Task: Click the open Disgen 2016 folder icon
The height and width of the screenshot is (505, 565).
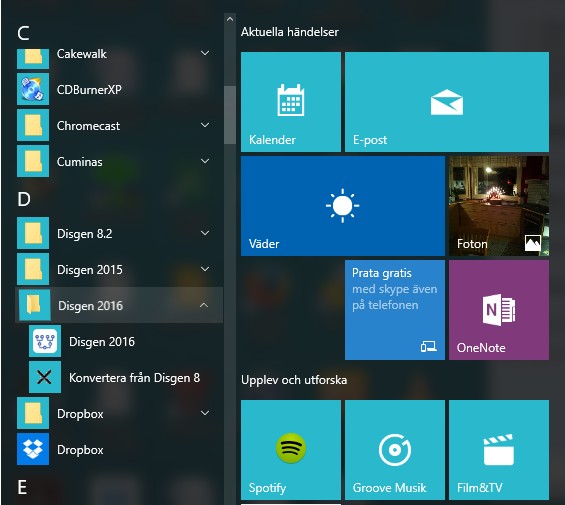Action: click(35, 305)
